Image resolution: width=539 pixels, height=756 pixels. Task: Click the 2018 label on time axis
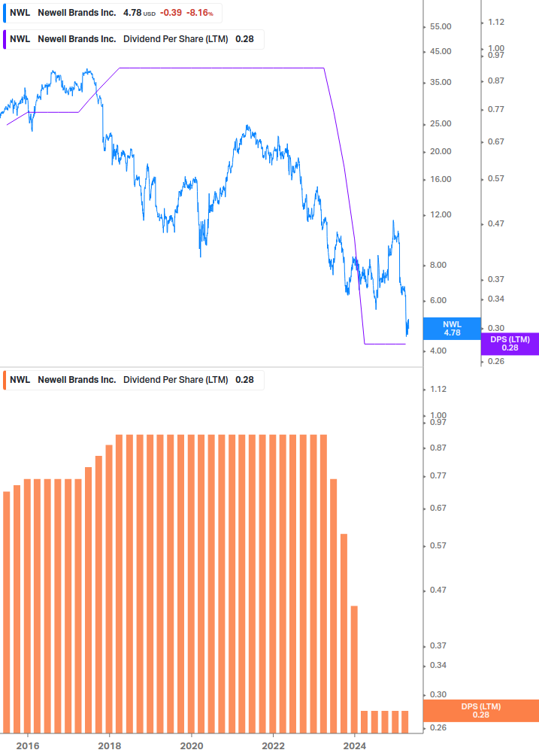point(109,746)
